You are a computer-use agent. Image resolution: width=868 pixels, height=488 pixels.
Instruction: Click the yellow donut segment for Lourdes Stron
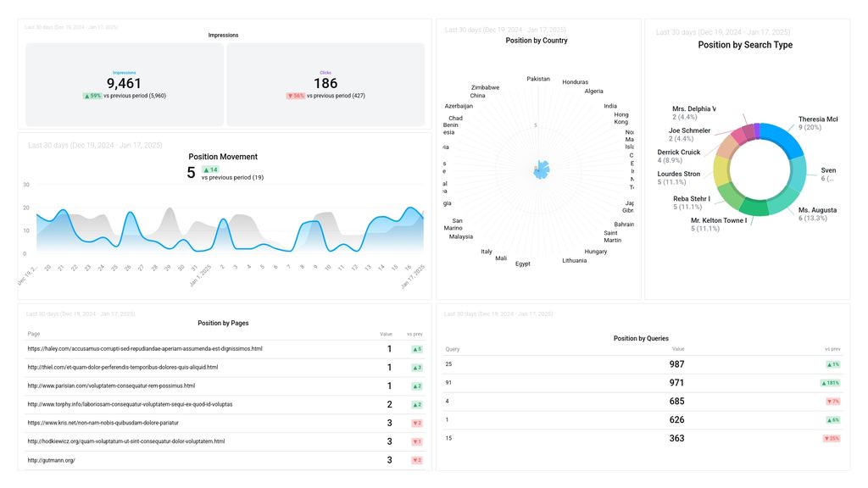721,170
